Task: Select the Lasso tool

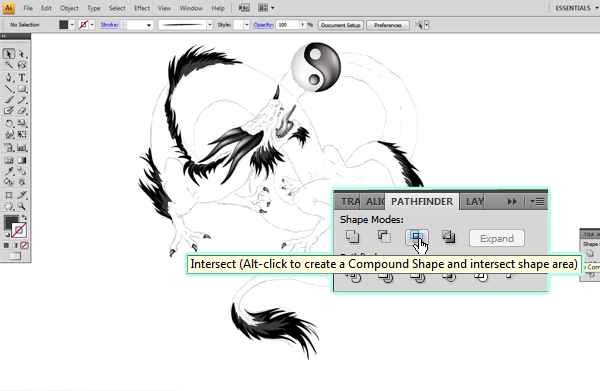Action: coord(22,65)
